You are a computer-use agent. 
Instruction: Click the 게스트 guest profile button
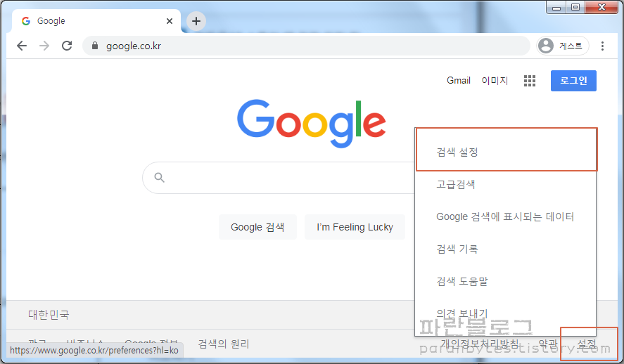click(562, 46)
